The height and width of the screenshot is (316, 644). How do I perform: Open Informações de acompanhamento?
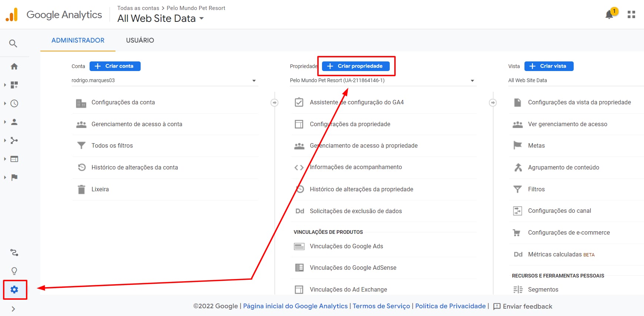tap(356, 167)
